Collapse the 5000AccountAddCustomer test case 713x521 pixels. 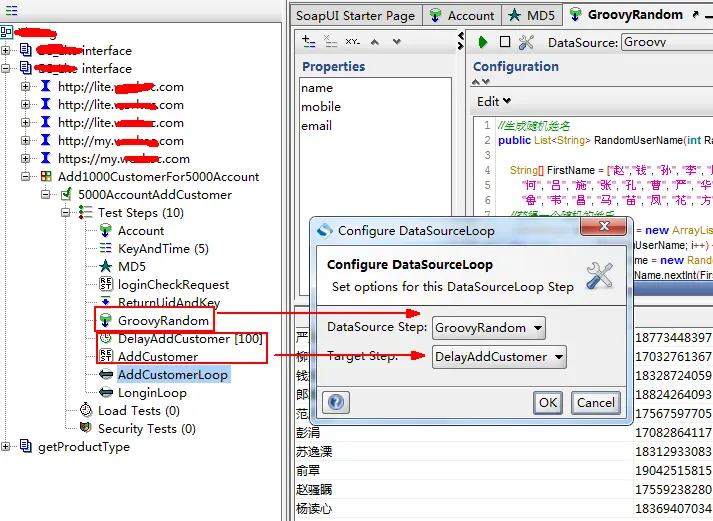pyautogui.click(x=45, y=195)
